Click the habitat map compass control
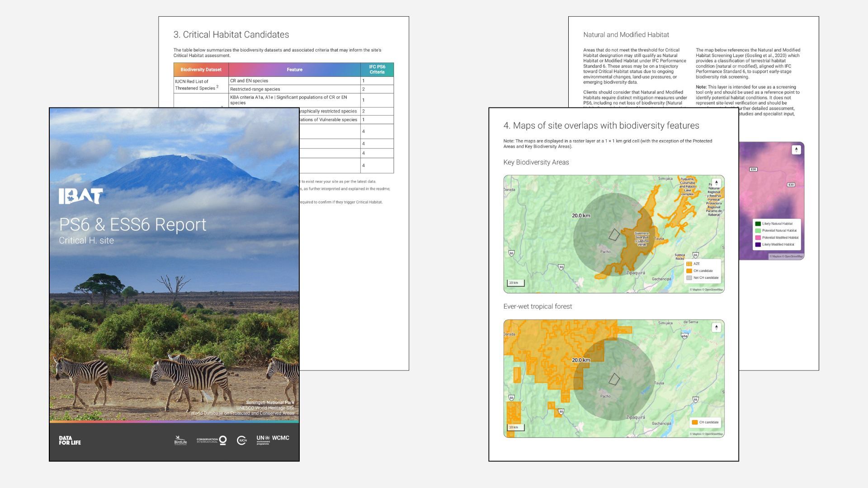Screen dimensions: 868x488 click(x=797, y=150)
